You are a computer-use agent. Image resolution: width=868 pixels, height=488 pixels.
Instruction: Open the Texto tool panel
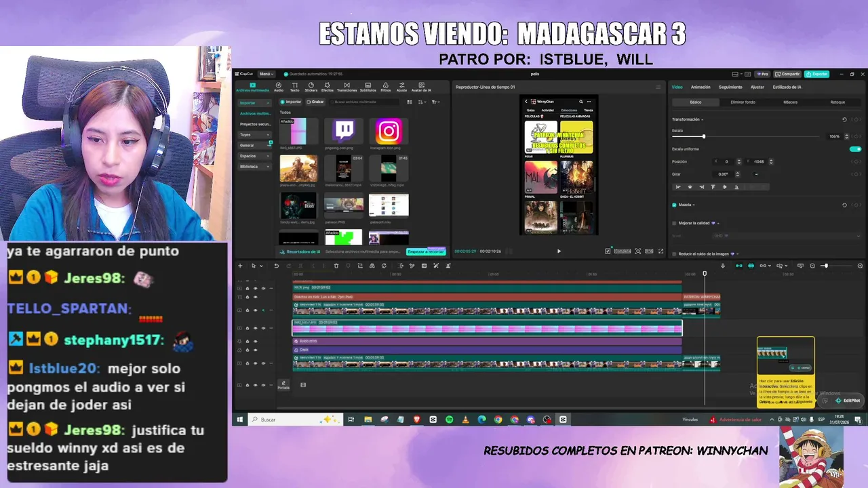pyautogui.click(x=294, y=87)
